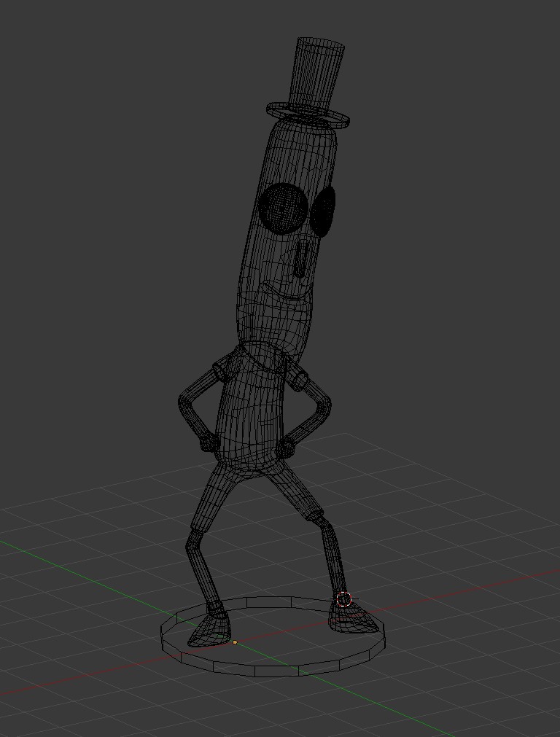560x737 pixels.
Task: Click the shoe on the right side
Action: click(x=355, y=622)
